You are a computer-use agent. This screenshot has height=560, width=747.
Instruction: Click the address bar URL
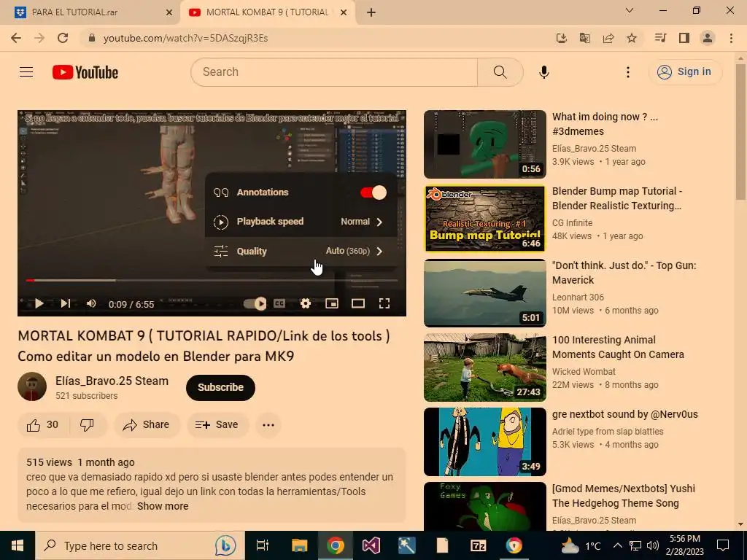(186, 38)
